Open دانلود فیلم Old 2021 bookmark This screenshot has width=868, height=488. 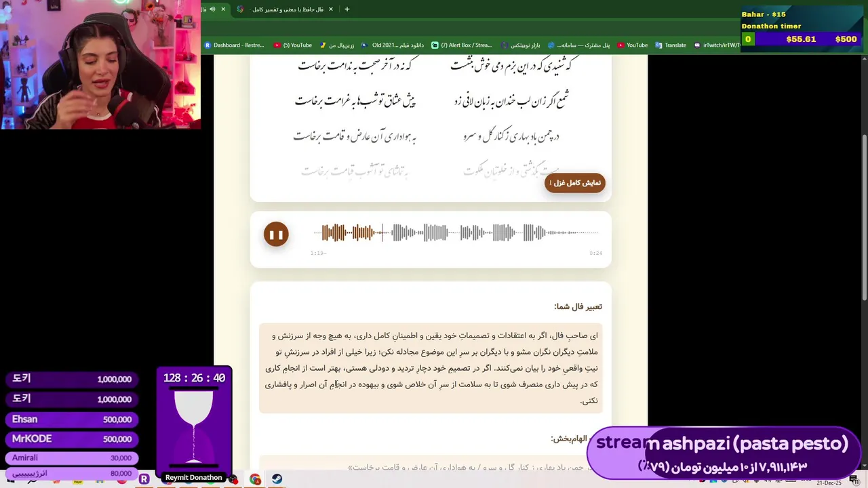click(393, 45)
